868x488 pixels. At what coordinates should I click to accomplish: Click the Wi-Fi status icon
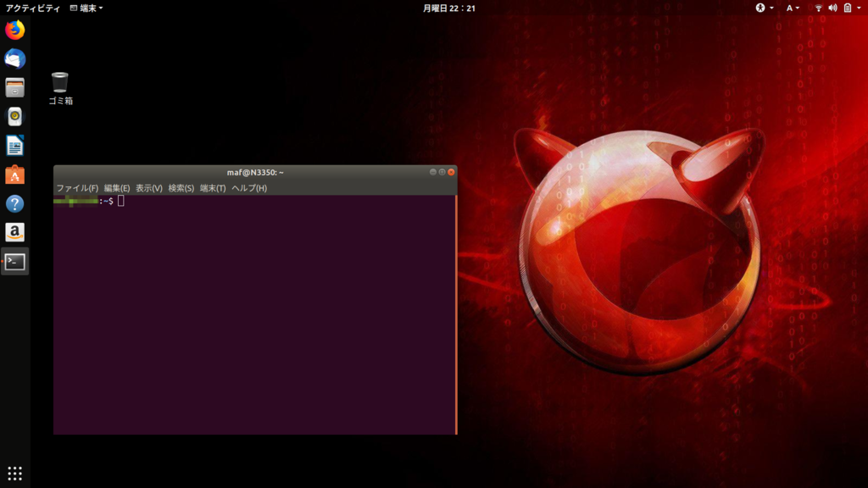[818, 8]
